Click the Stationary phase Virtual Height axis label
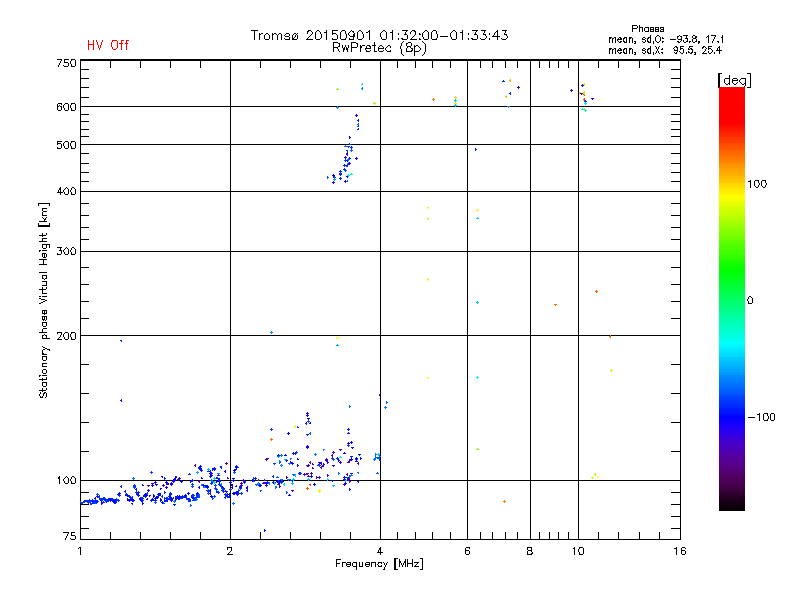Screen dimensions: 800x600 (x=43, y=301)
